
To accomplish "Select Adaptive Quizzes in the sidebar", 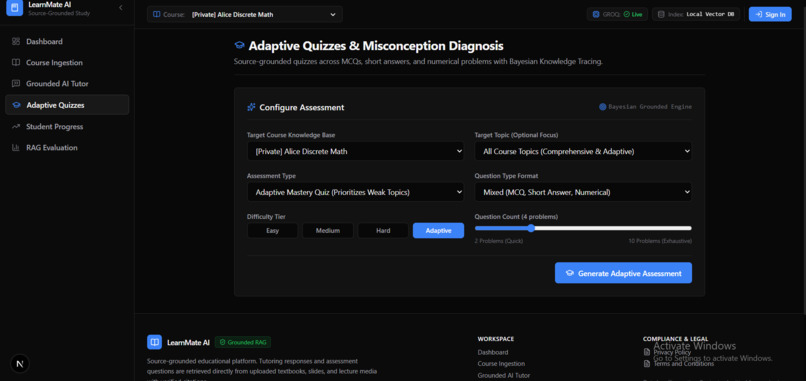I will pos(67,105).
